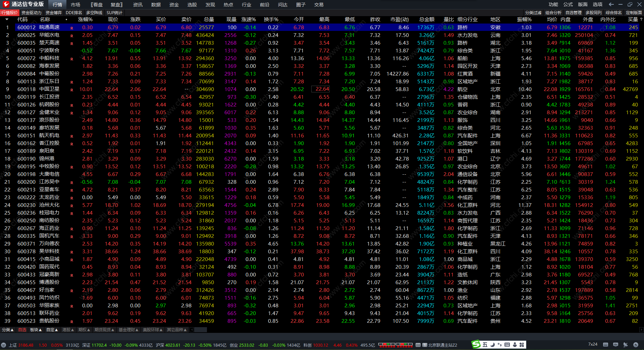
Task: Open the 交易 menu
Action: [319, 5]
